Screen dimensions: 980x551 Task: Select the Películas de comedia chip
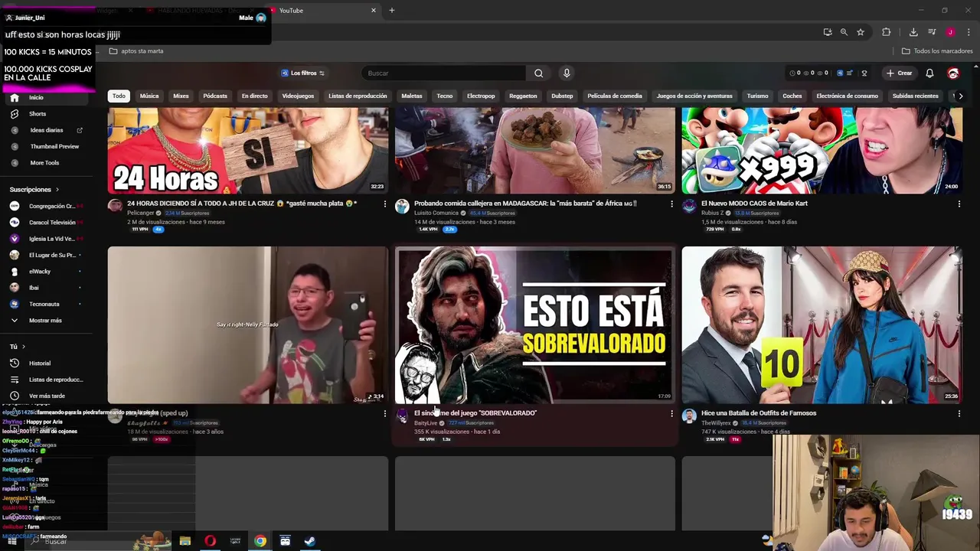click(615, 96)
